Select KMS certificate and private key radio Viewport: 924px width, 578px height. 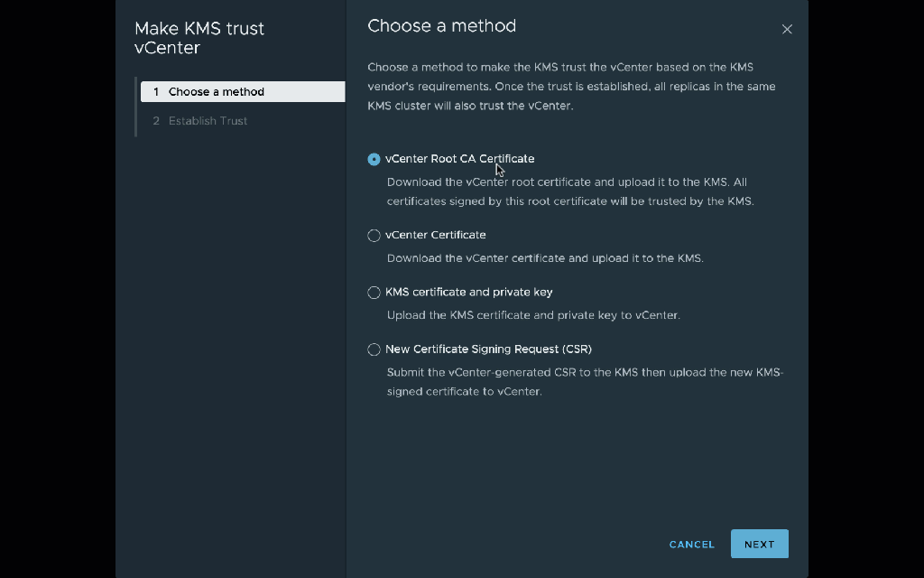pyautogui.click(x=374, y=293)
